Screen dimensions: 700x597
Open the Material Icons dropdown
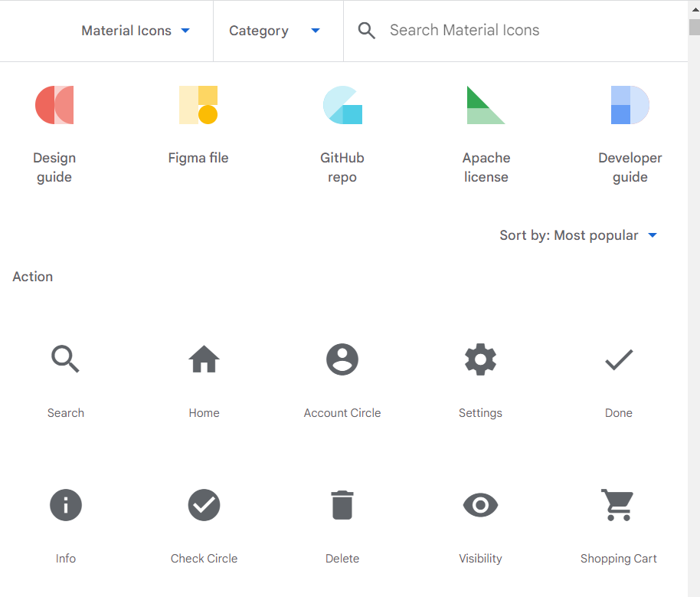136,31
